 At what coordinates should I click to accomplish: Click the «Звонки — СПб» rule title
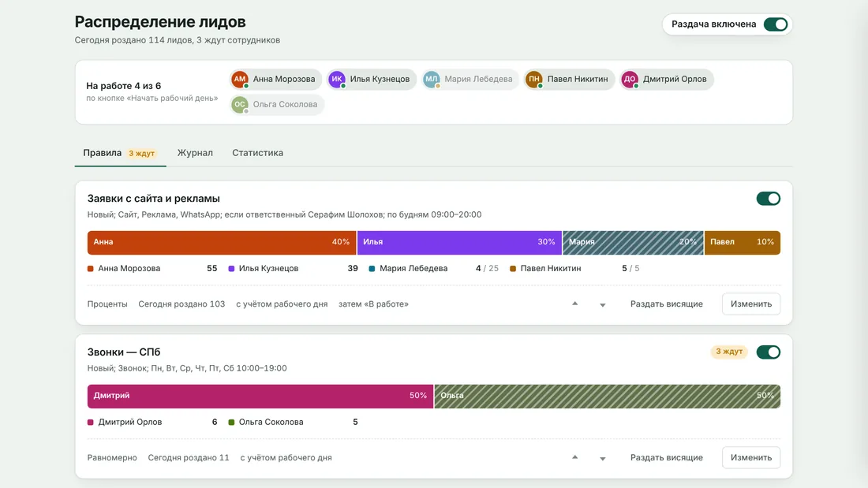point(124,352)
